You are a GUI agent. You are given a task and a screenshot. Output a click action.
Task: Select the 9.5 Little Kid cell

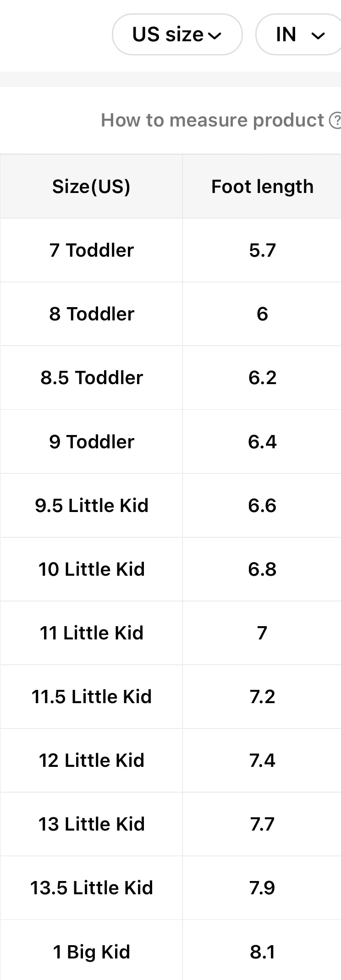92,506
